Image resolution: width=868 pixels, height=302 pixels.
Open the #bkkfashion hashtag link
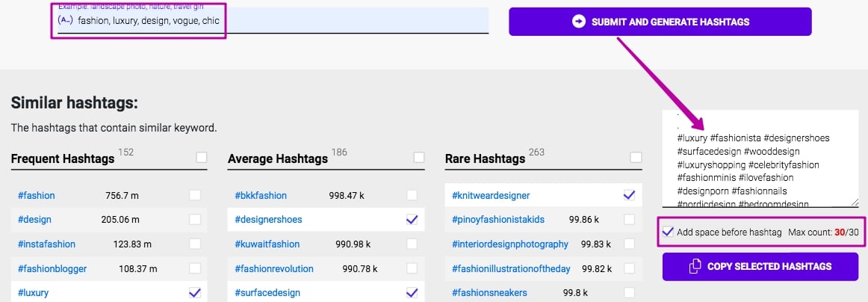point(261,196)
